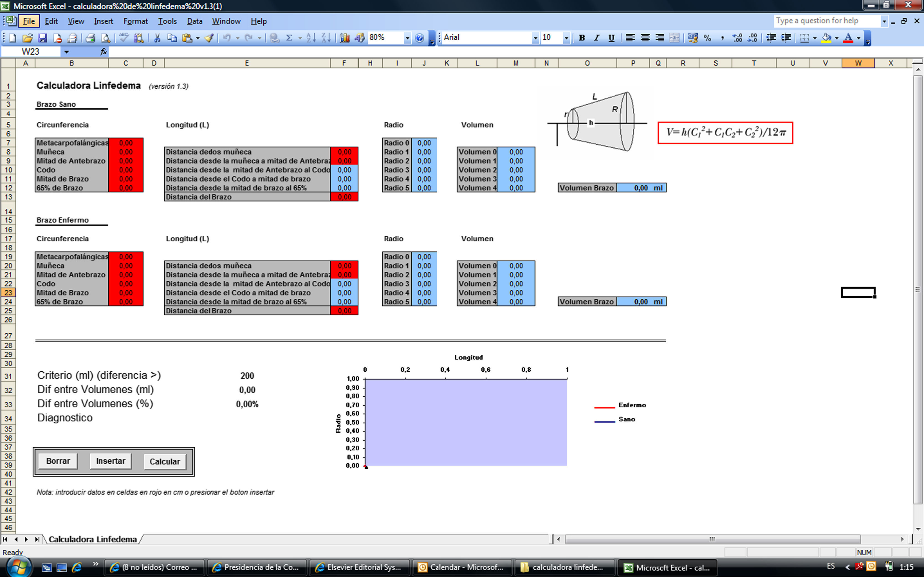Click the Format Painter brush
Image resolution: width=924 pixels, height=577 pixels.
pos(209,38)
